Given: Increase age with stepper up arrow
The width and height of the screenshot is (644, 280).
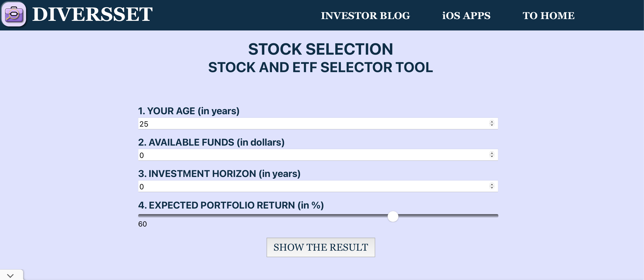Looking at the screenshot, I should click(492, 122).
